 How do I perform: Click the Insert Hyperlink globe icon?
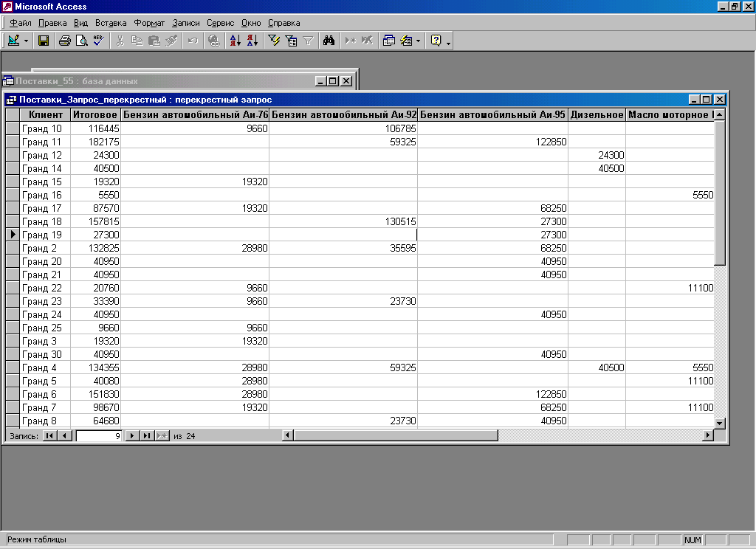[x=214, y=41]
